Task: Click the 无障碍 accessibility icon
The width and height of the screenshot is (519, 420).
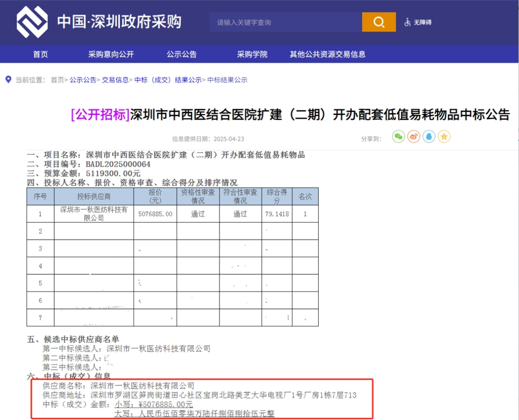Action: tap(408, 22)
